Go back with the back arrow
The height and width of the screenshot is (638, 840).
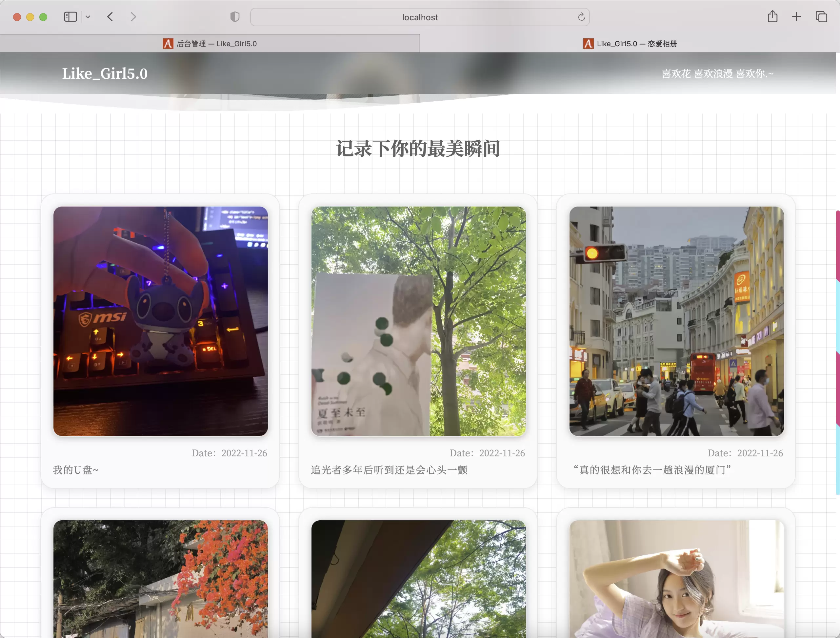110,17
